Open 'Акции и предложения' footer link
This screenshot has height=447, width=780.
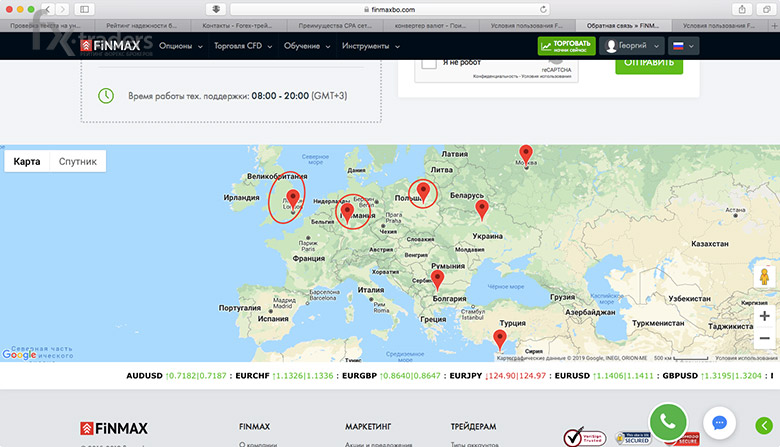(x=379, y=444)
